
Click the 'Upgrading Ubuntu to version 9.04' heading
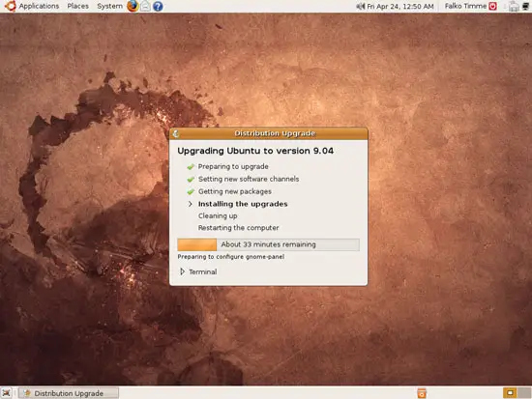coord(255,151)
